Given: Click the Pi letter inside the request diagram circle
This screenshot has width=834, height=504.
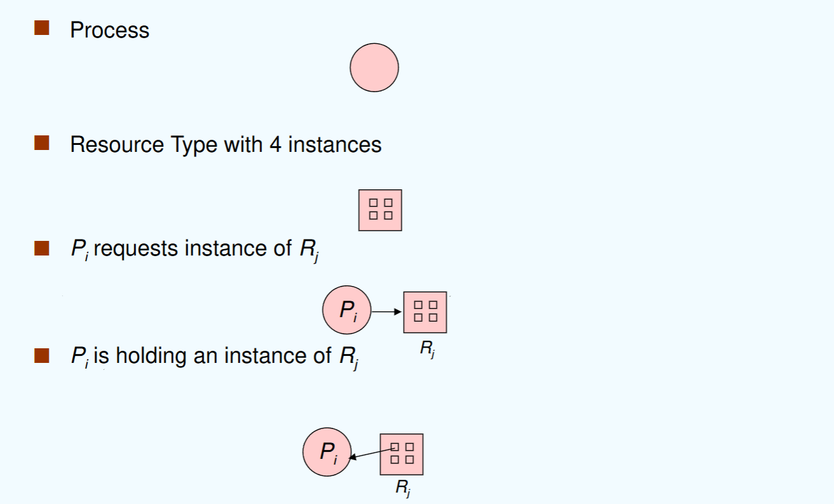Looking at the screenshot, I should point(348,310).
